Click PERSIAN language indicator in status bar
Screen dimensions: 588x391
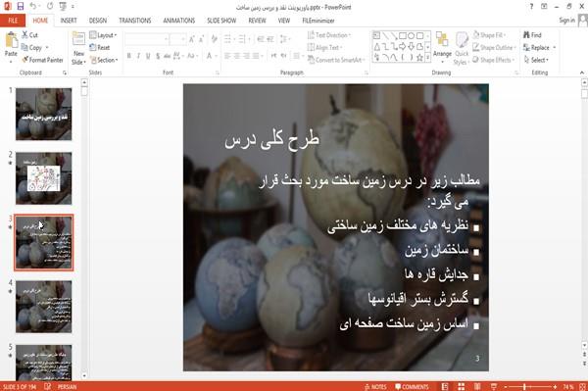(x=67, y=387)
